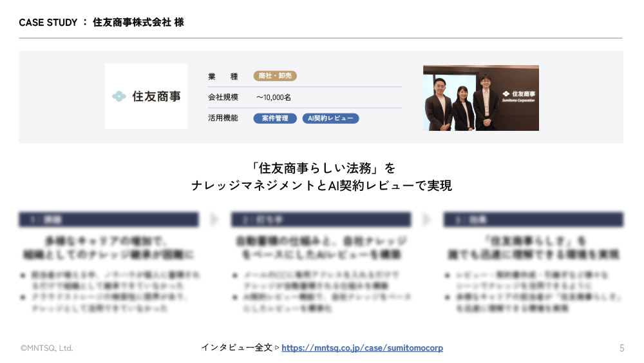Click the step 1 dark header bar

[x=109, y=219]
